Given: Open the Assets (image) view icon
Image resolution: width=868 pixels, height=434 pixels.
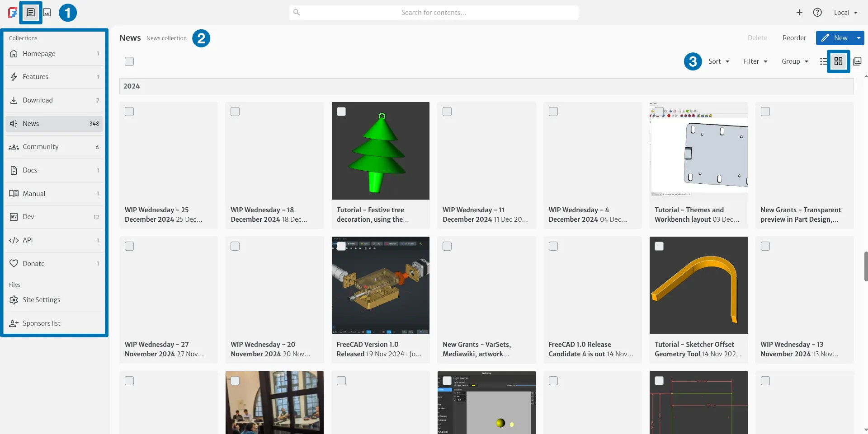Looking at the screenshot, I should coord(47,13).
